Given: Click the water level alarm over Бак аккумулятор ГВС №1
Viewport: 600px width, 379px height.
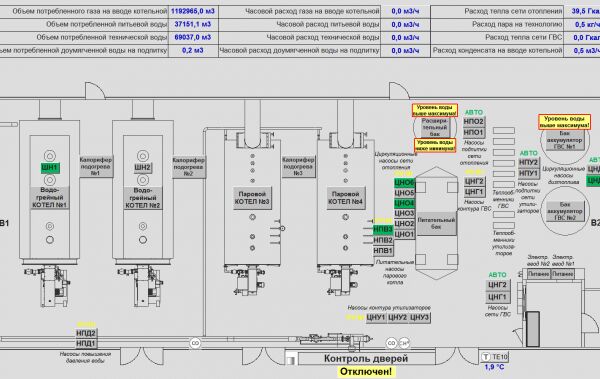Looking at the screenshot, I should [565, 122].
